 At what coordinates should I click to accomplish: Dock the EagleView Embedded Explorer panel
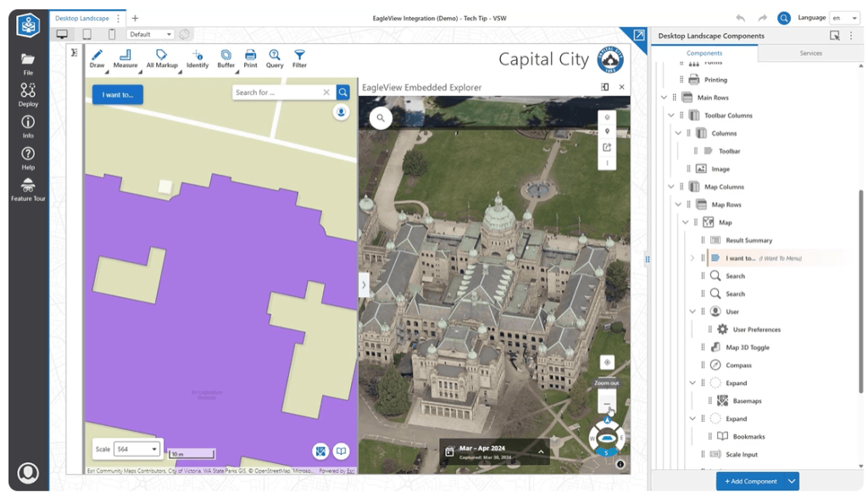pyautogui.click(x=605, y=87)
